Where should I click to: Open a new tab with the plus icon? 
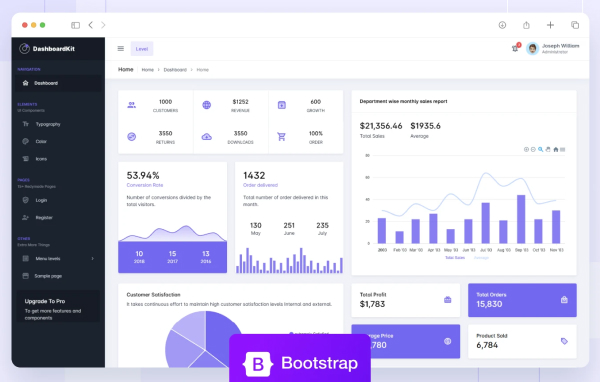pos(550,25)
